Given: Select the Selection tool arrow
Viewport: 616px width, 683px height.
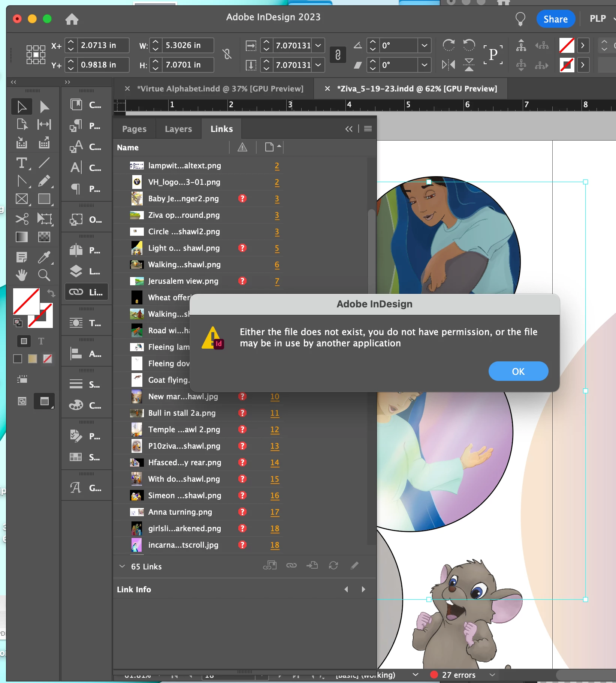Looking at the screenshot, I should (22, 107).
